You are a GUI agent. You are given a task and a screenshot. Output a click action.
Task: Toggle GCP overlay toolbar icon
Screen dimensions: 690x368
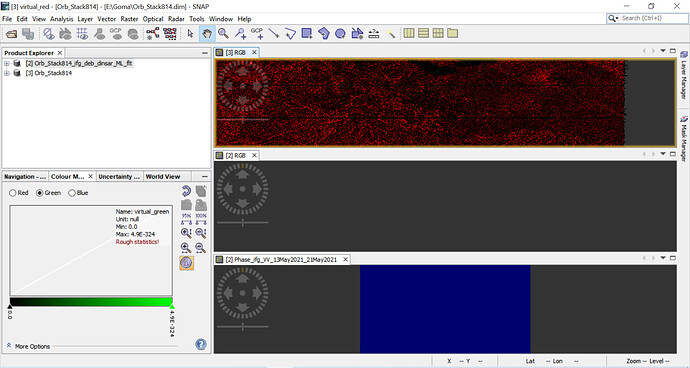tap(116, 34)
